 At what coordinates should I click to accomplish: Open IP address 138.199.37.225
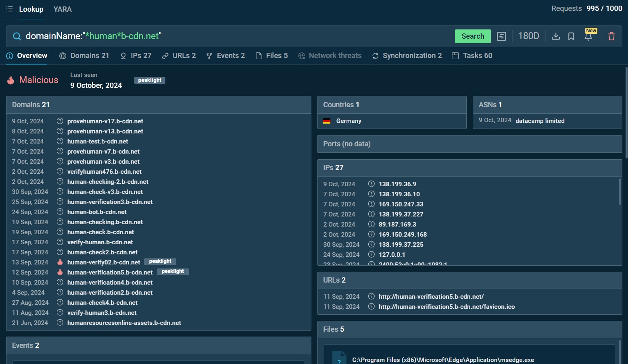click(401, 245)
